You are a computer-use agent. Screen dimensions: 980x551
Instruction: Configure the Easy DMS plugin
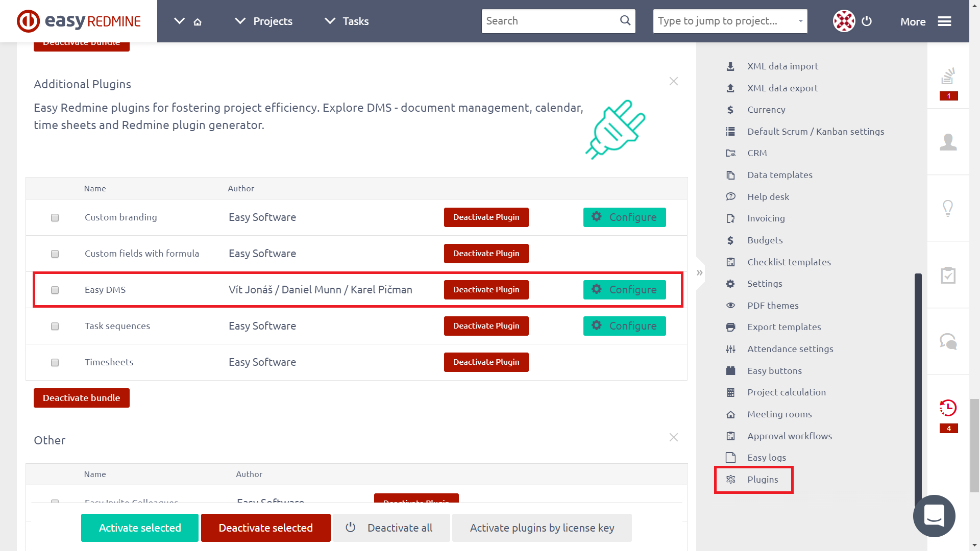(x=624, y=290)
